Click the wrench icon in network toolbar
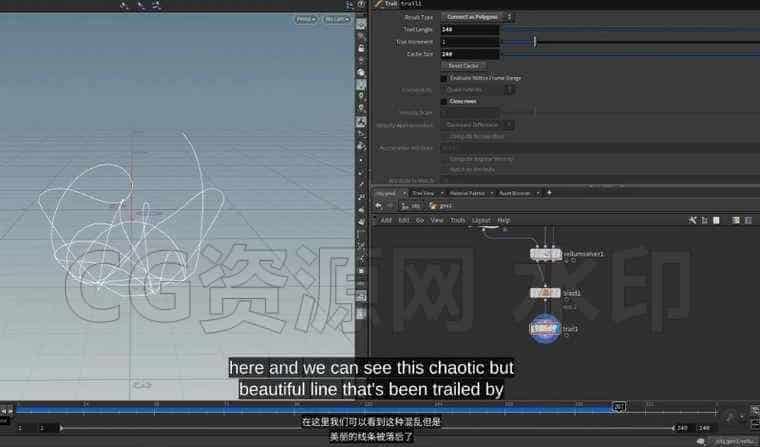The width and height of the screenshot is (760, 447). 692,220
